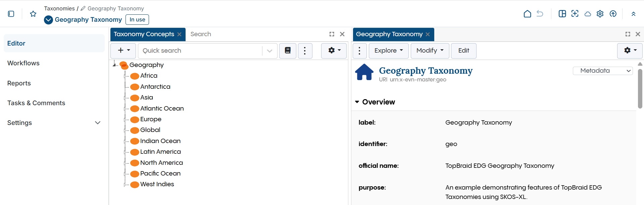
Task: Open the panel layout icon
Action: (562, 14)
